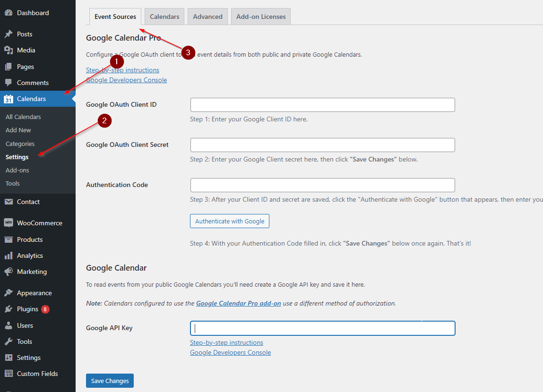This screenshot has height=392, width=543.
Task: Click the Comments speech bubble icon
Action: pyautogui.click(x=9, y=83)
